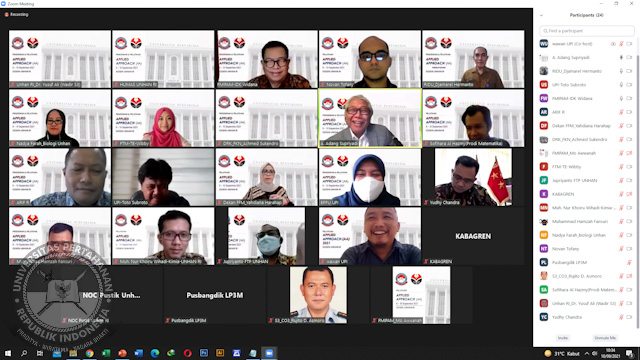Expand hidden system tray icons arrow

pyautogui.click(x=587, y=353)
